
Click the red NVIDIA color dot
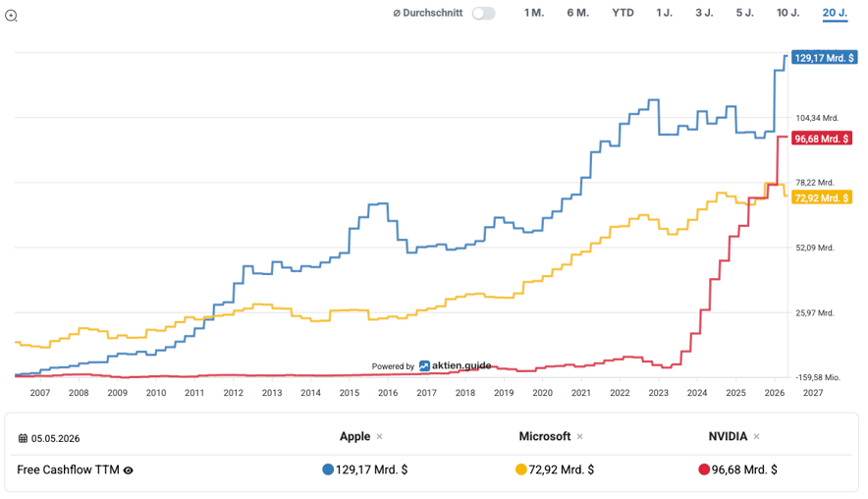704,470
